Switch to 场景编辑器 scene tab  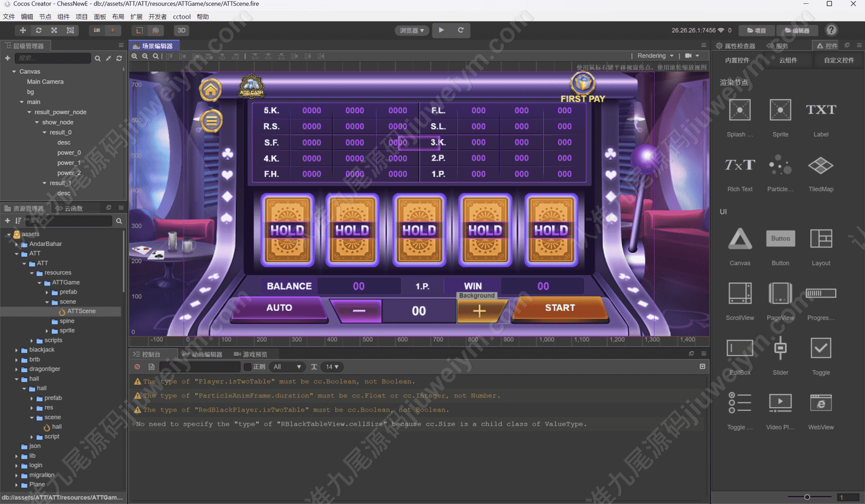(153, 46)
